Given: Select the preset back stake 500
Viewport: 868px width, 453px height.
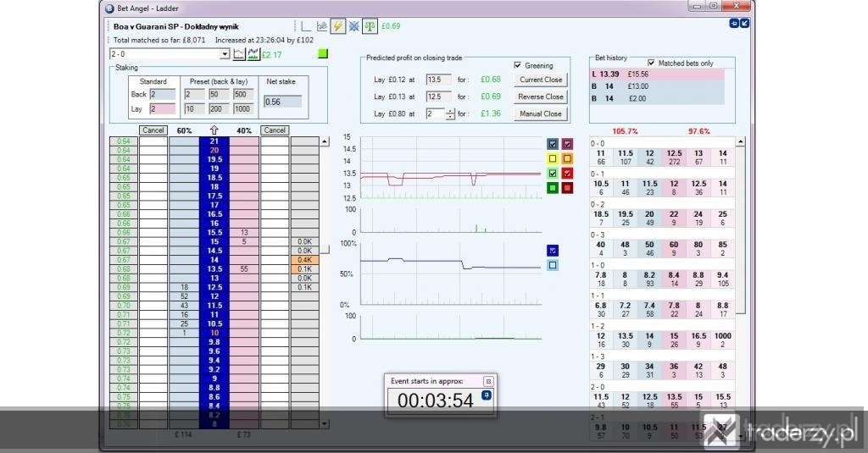Looking at the screenshot, I should tap(243, 94).
